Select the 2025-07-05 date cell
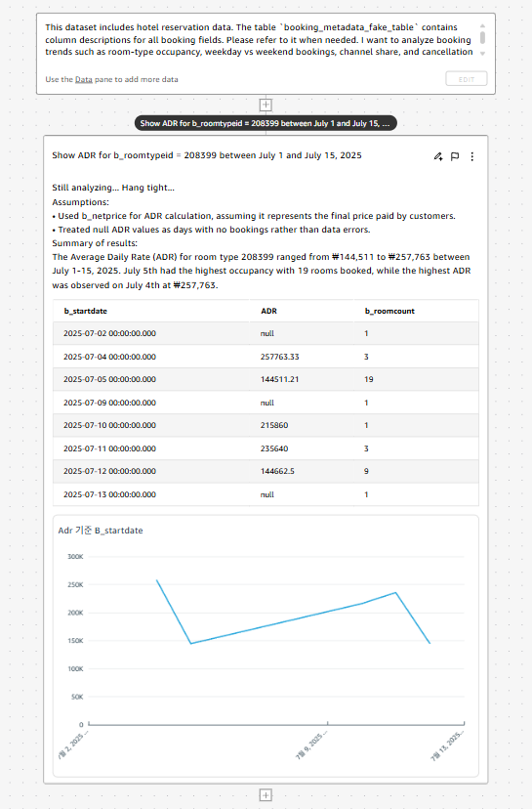532x809 pixels. pos(109,379)
